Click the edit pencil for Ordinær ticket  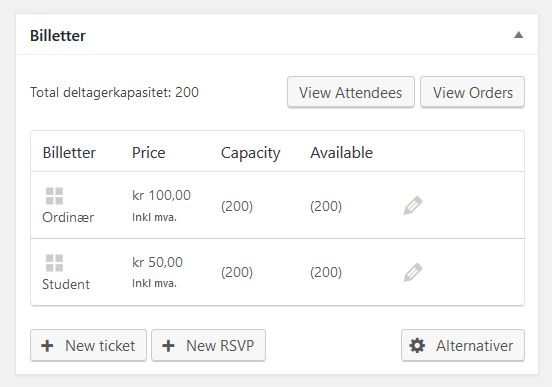413,205
